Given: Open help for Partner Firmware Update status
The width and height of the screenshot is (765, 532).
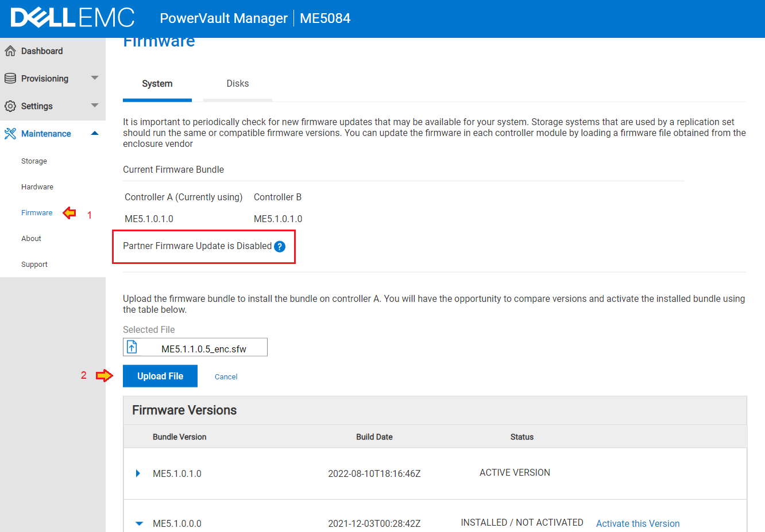Looking at the screenshot, I should [x=280, y=246].
